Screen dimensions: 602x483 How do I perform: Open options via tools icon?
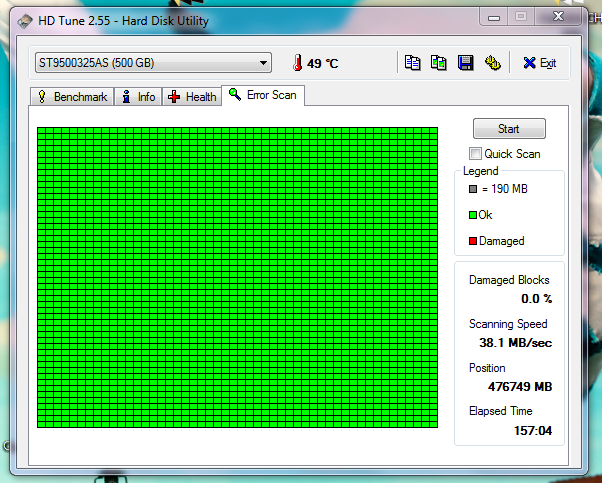(493, 63)
